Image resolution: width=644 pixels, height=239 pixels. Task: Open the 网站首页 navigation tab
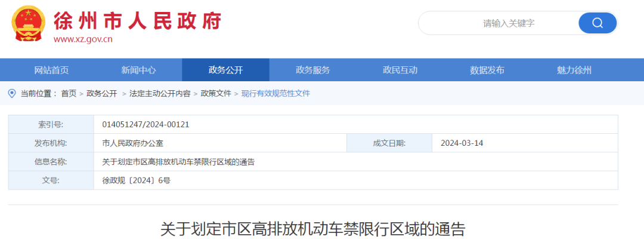[51, 70]
